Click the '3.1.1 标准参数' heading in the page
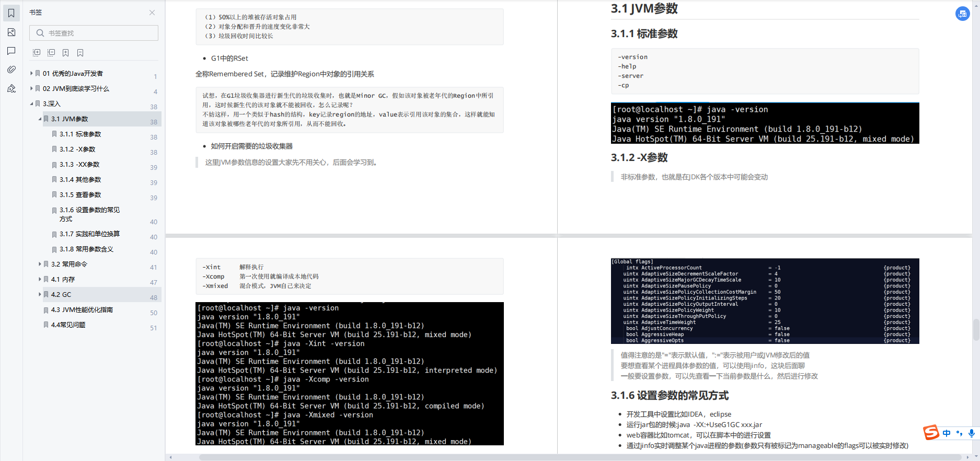 click(x=644, y=34)
